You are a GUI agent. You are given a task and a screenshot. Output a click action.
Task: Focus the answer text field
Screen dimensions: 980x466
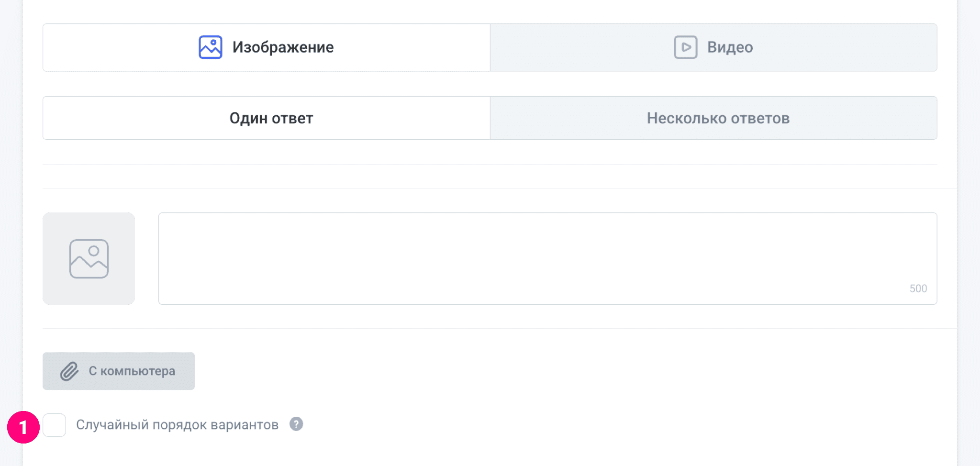[x=547, y=258]
